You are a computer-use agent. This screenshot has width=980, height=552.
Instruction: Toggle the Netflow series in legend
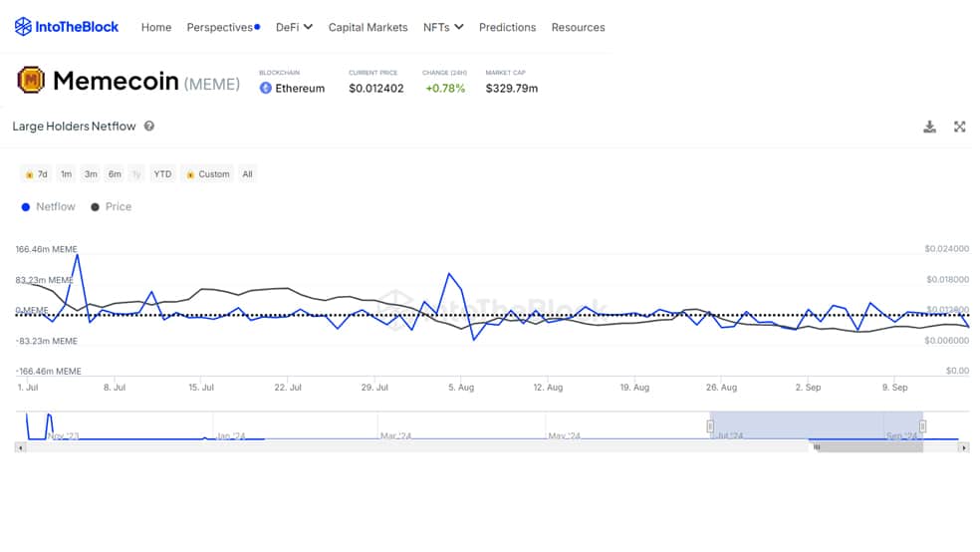point(48,207)
